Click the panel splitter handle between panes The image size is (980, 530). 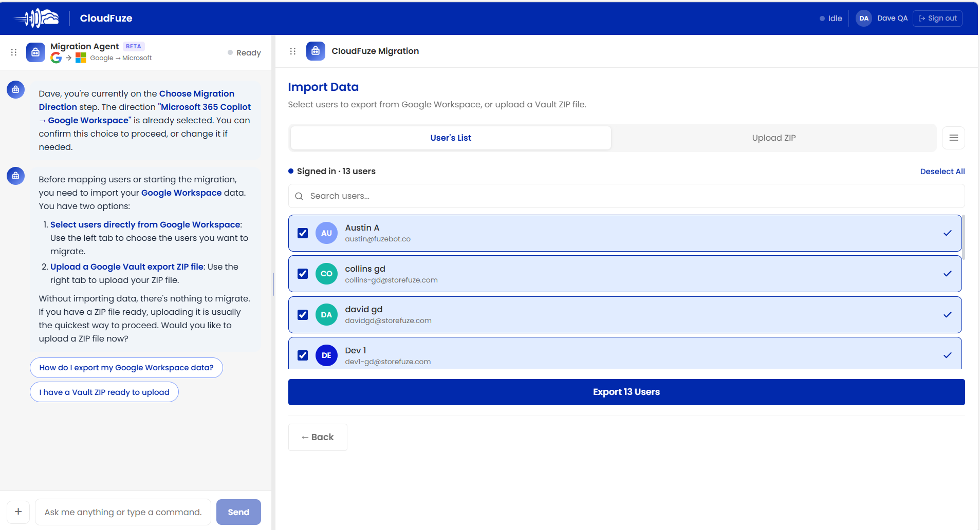point(273,283)
